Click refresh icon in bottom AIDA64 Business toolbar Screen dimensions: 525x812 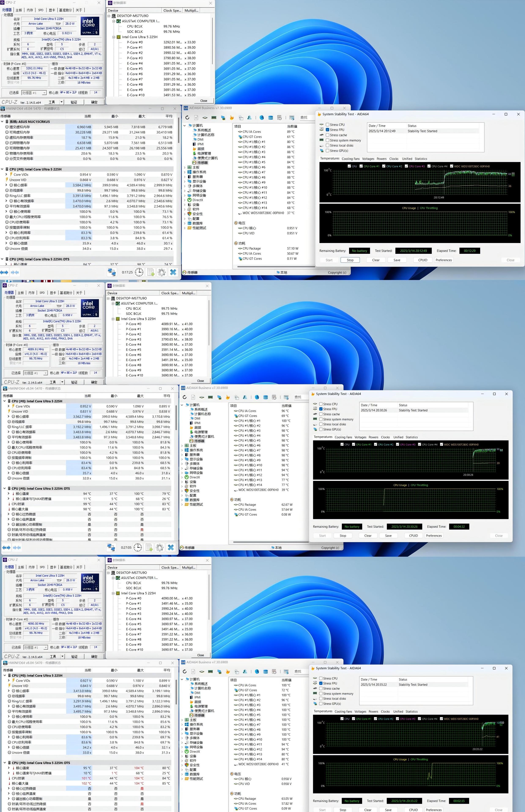[184, 672]
